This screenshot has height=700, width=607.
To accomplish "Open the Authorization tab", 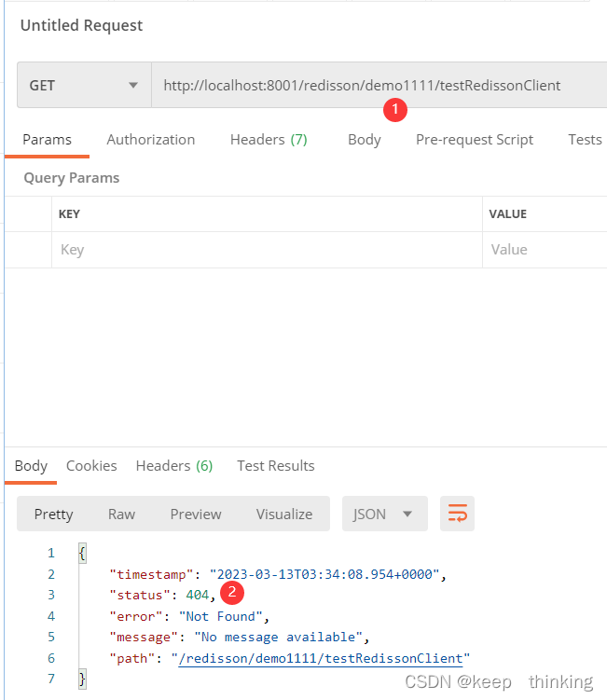I will 151,140.
